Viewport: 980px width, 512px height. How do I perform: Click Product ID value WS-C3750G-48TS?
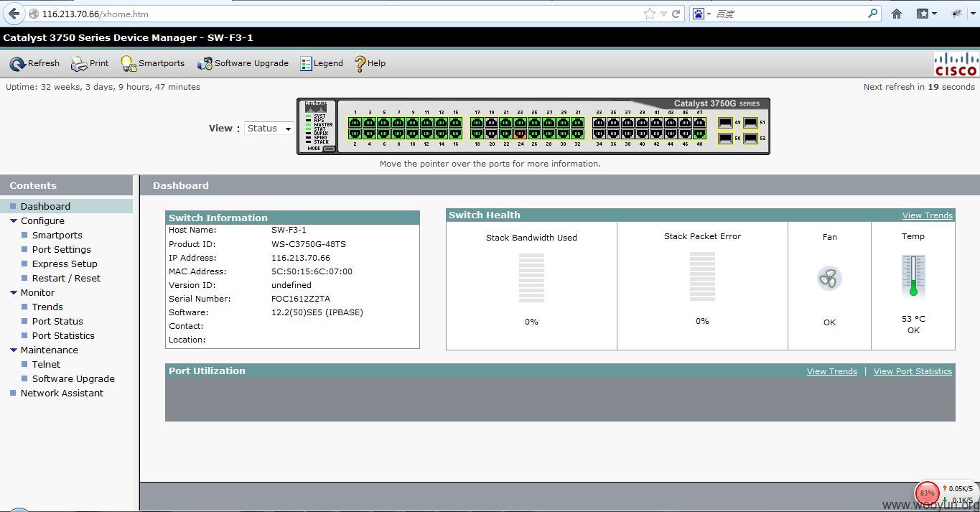coord(309,244)
